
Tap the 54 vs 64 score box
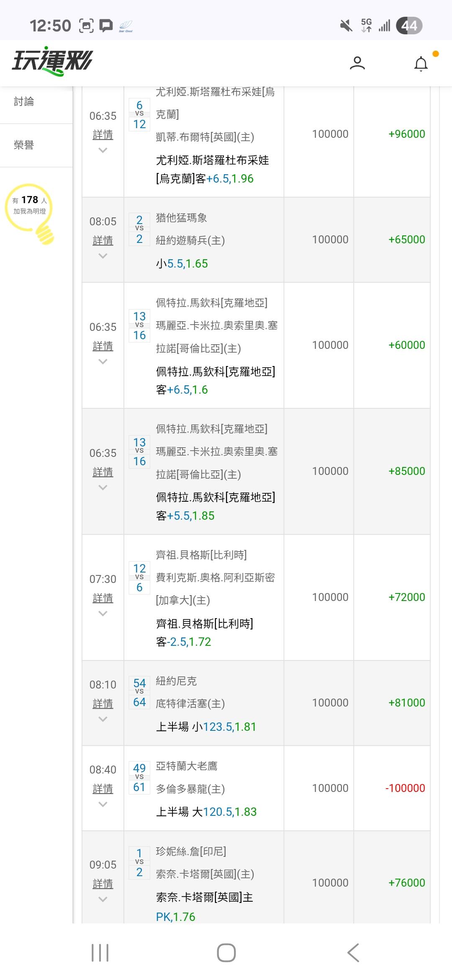pos(139,693)
